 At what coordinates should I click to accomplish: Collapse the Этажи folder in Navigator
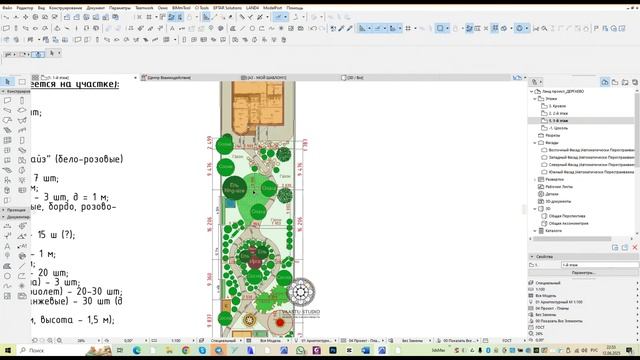(535, 99)
